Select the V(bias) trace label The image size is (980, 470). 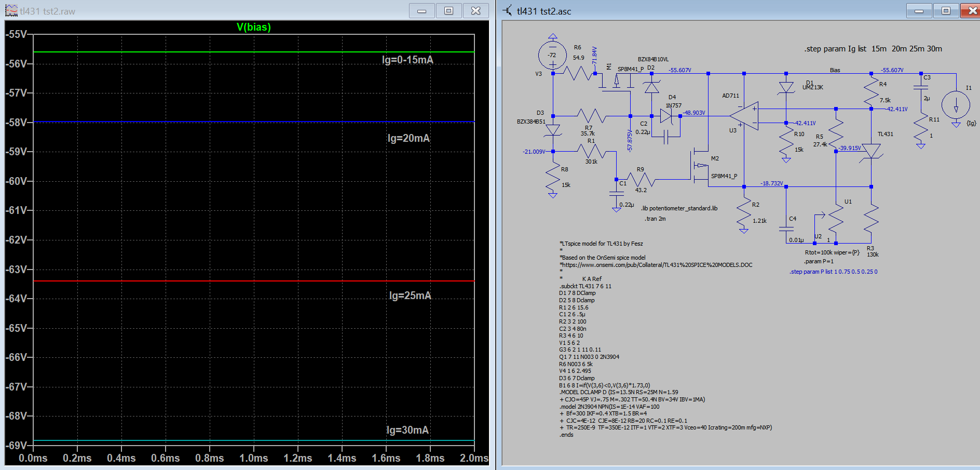click(x=253, y=27)
